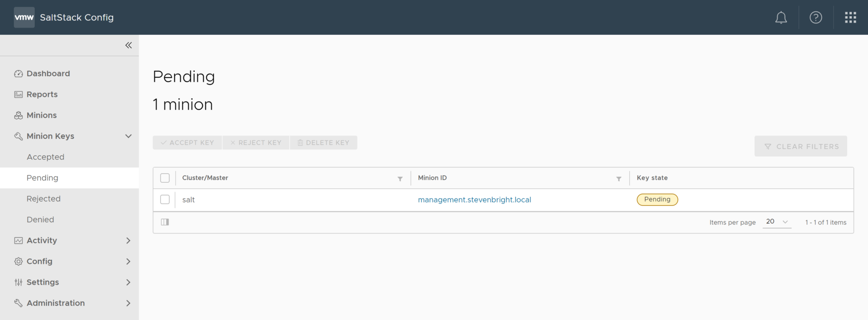Open Accepted under Minion Keys
This screenshot has width=868, height=320.
coord(46,157)
